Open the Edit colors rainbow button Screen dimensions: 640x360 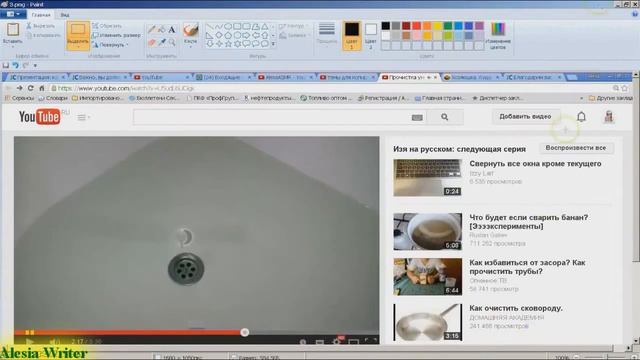pos(498,36)
